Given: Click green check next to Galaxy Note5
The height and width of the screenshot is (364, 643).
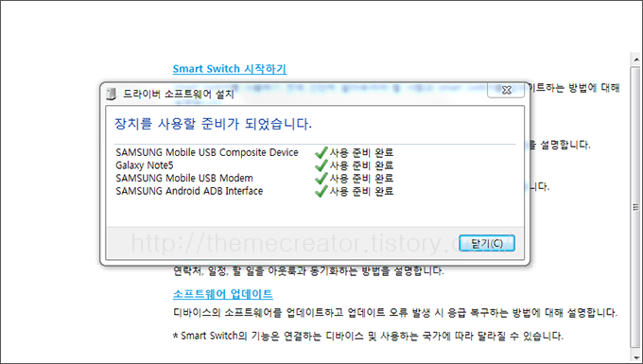Looking at the screenshot, I should tap(321, 165).
